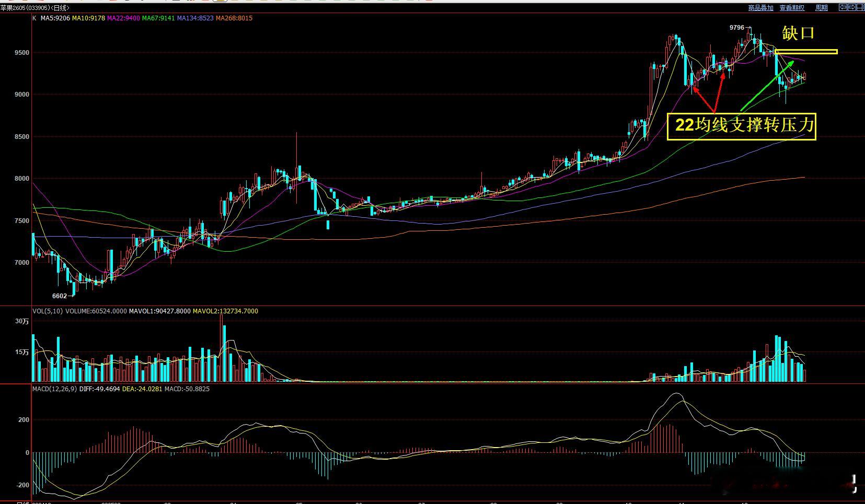Viewport: 865px width, 504px height.
Task: Click the 6602 low price marker
Action: 60,296
